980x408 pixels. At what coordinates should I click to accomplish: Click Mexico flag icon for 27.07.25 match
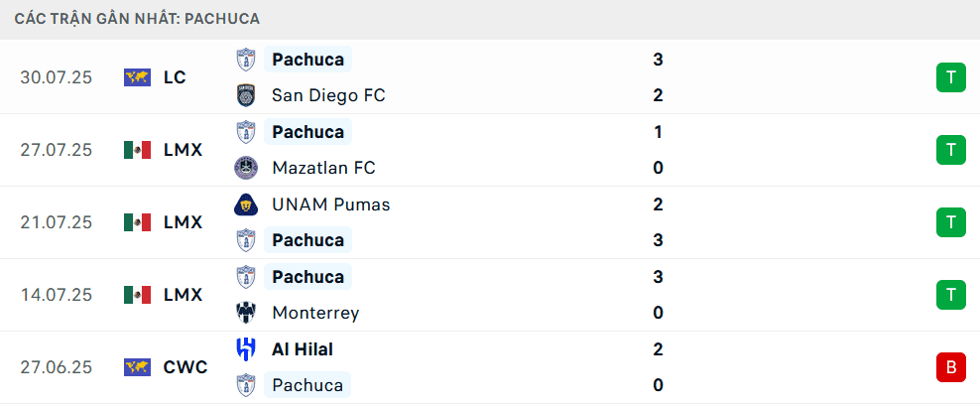tap(137, 150)
